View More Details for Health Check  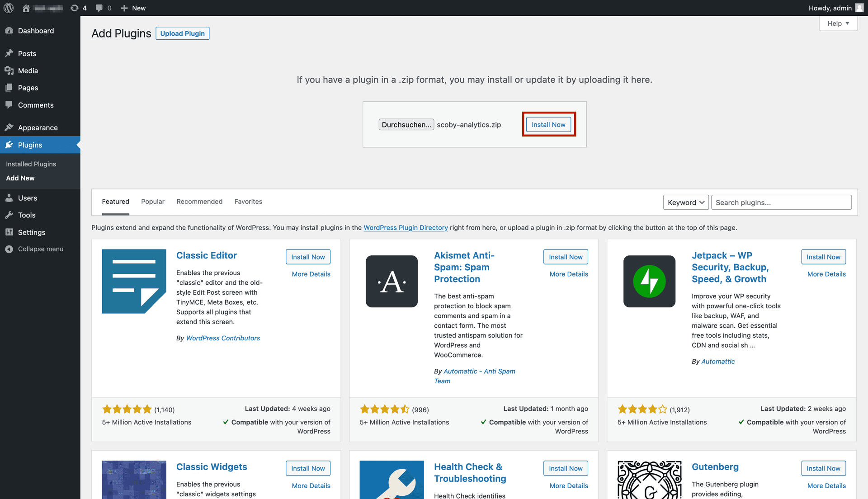point(569,485)
